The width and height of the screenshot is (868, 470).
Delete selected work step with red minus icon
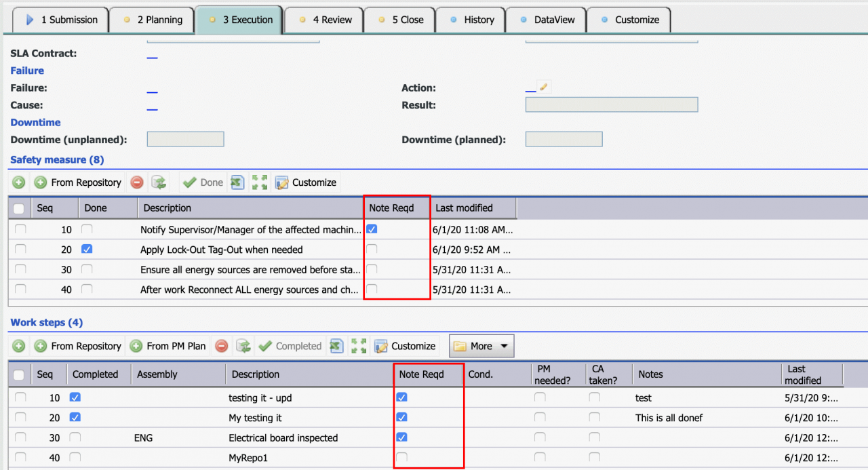click(x=221, y=346)
